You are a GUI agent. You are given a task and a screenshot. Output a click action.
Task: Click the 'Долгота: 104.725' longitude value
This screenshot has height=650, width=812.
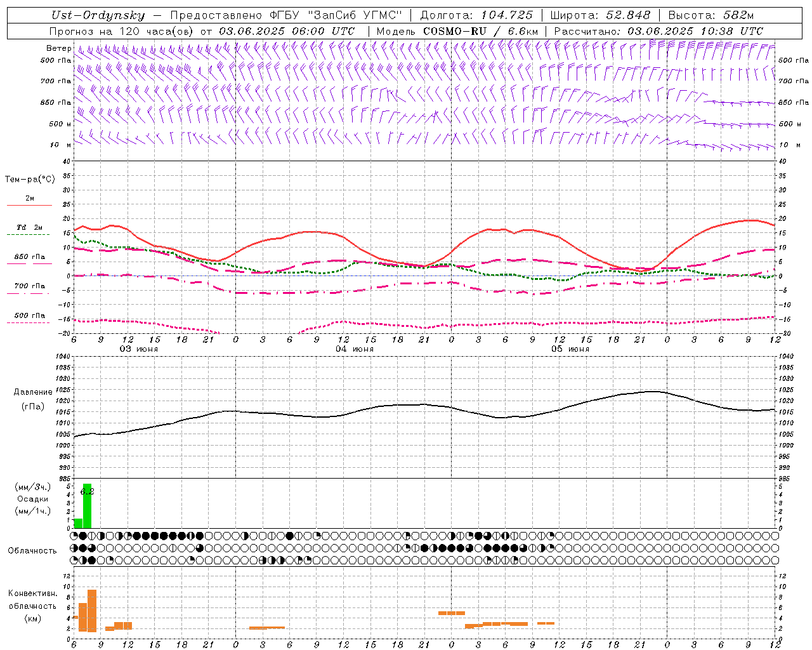476,15
